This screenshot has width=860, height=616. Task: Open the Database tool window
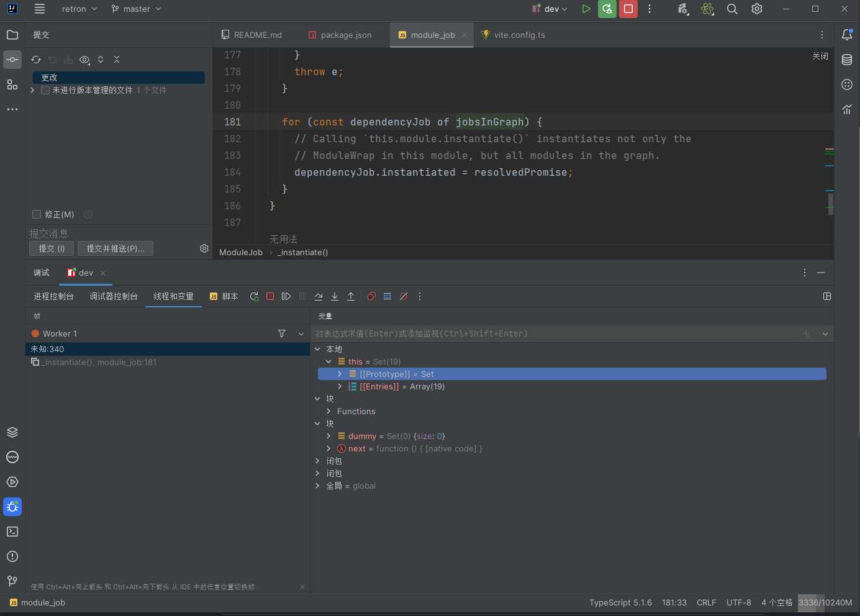pos(847,60)
